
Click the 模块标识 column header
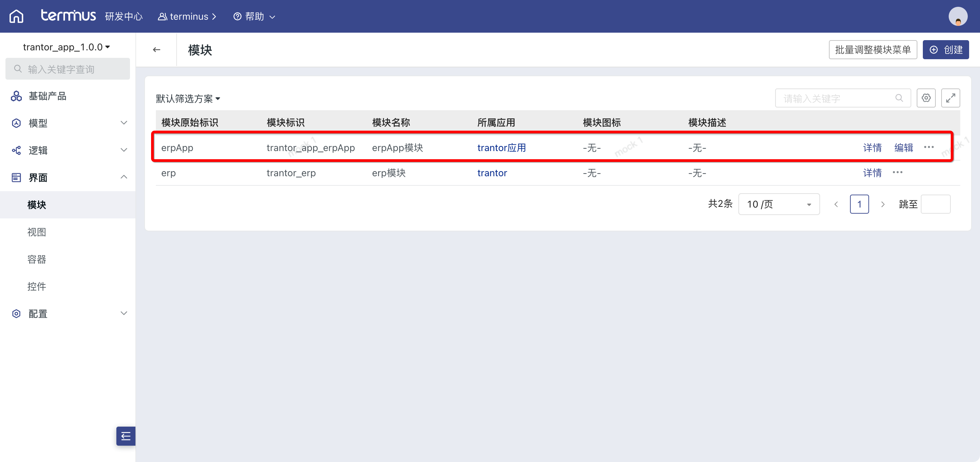pos(285,123)
